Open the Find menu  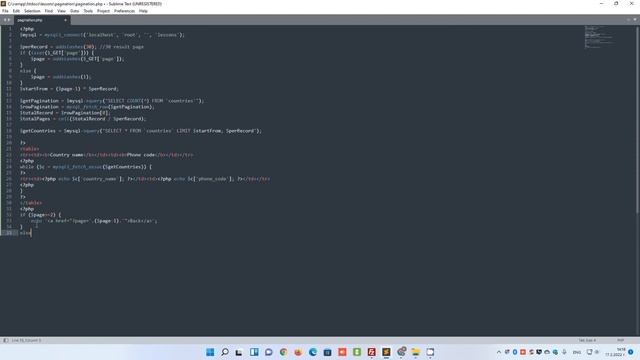tap(49, 11)
